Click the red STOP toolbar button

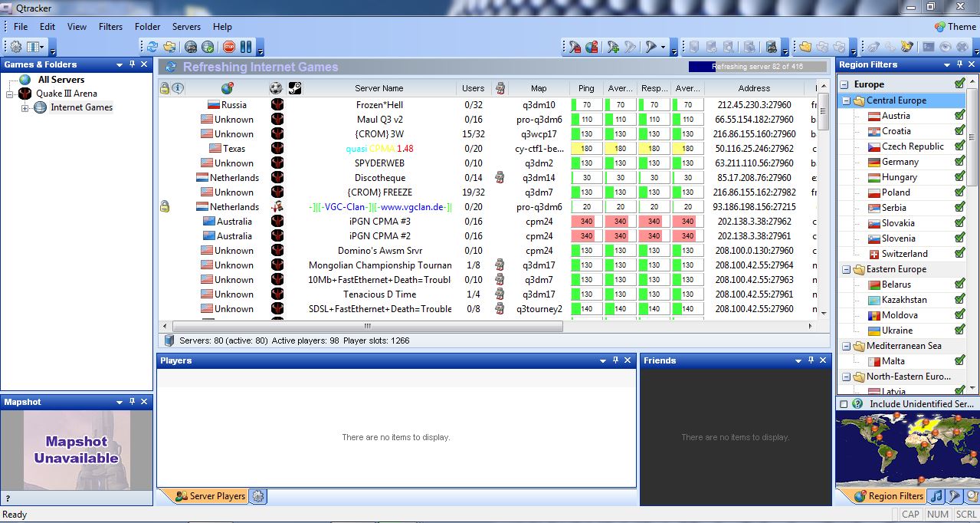click(228, 47)
